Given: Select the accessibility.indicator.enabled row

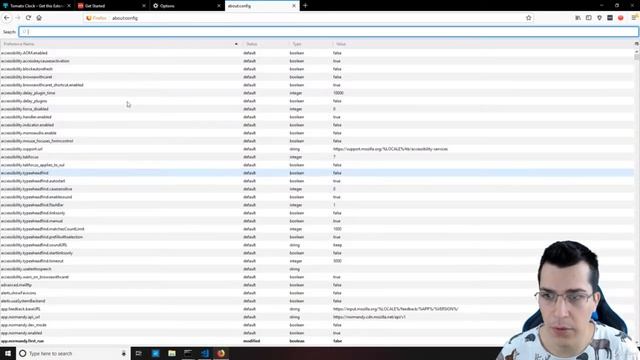Looking at the screenshot, I should point(317,125).
